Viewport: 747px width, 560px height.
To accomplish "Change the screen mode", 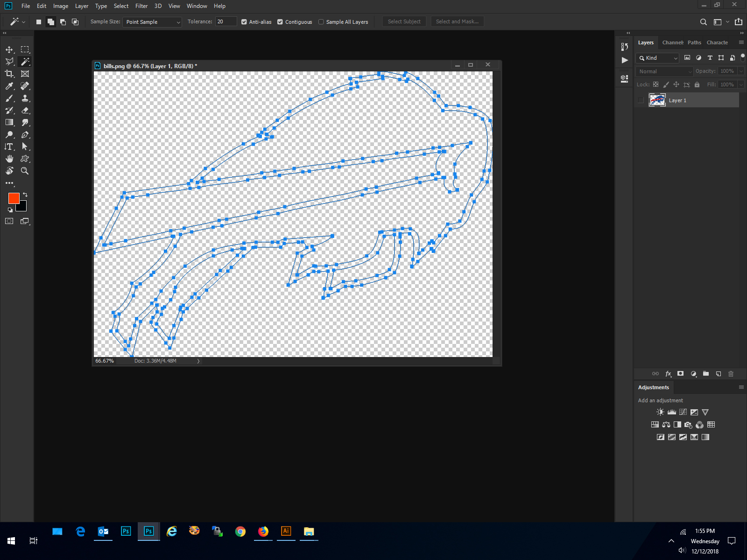I will pyautogui.click(x=25, y=221).
